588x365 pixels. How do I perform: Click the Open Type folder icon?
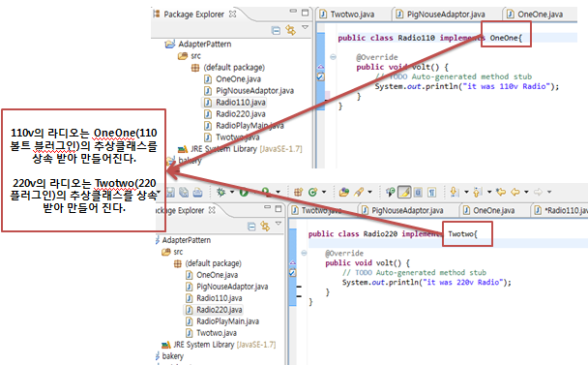[x=344, y=193]
